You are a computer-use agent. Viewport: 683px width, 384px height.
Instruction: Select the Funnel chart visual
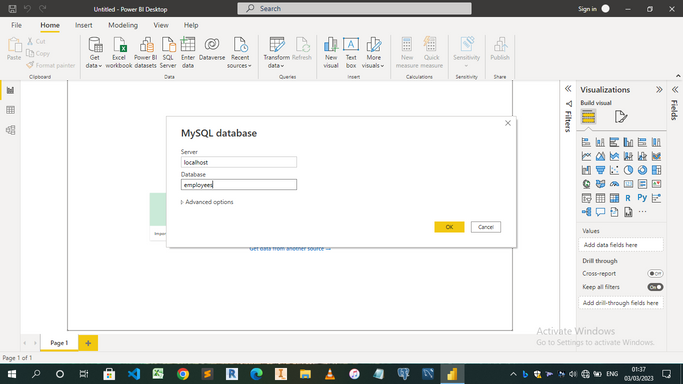point(600,170)
